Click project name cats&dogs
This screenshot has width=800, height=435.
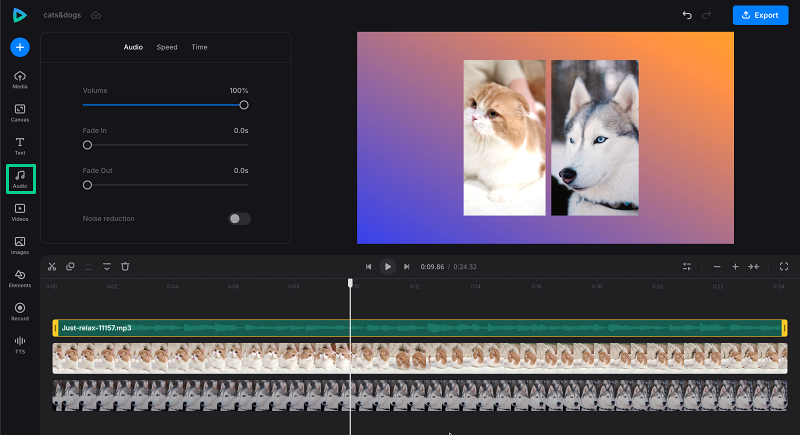pos(62,15)
